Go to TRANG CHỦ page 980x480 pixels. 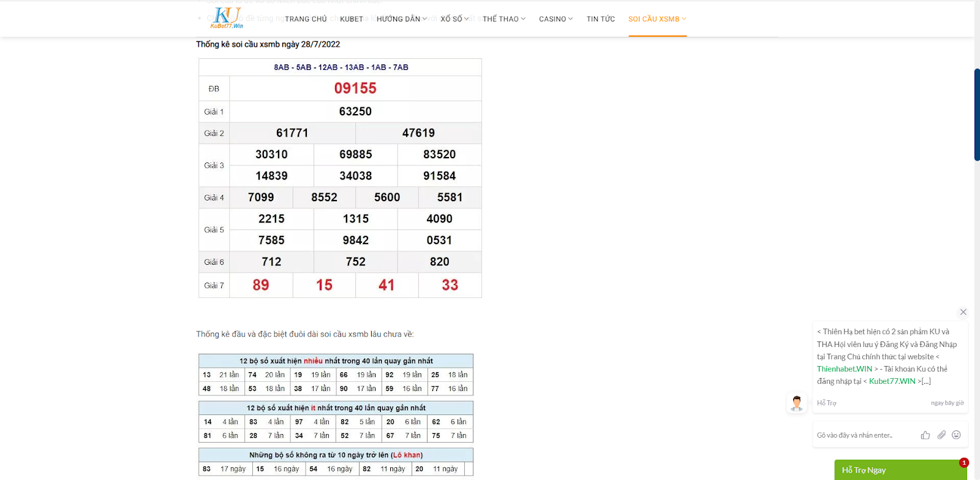pyautogui.click(x=306, y=19)
